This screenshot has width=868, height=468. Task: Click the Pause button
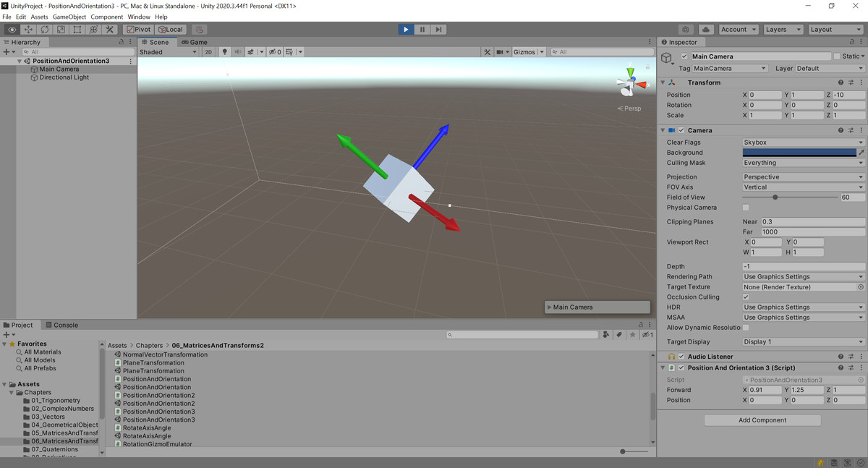pyautogui.click(x=422, y=30)
